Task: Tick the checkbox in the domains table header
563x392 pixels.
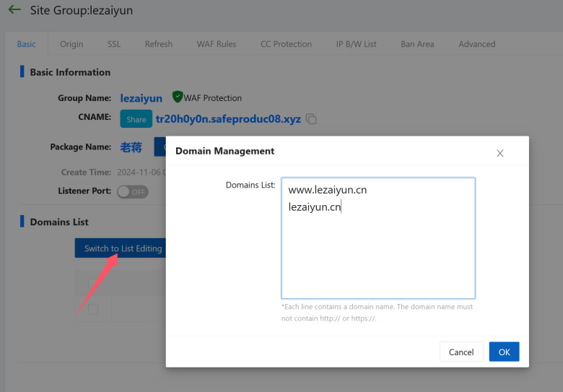Action: [x=93, y=284]
